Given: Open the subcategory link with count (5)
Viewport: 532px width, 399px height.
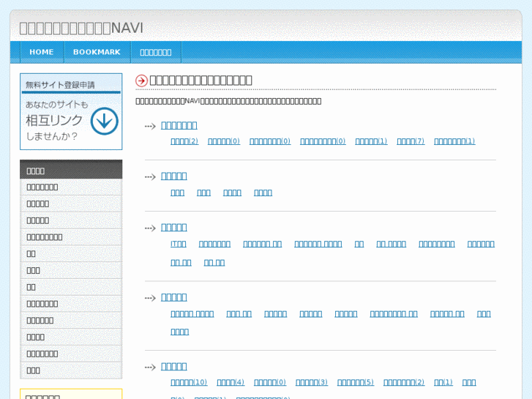Looking at the screenshot, I should (355, 382).
